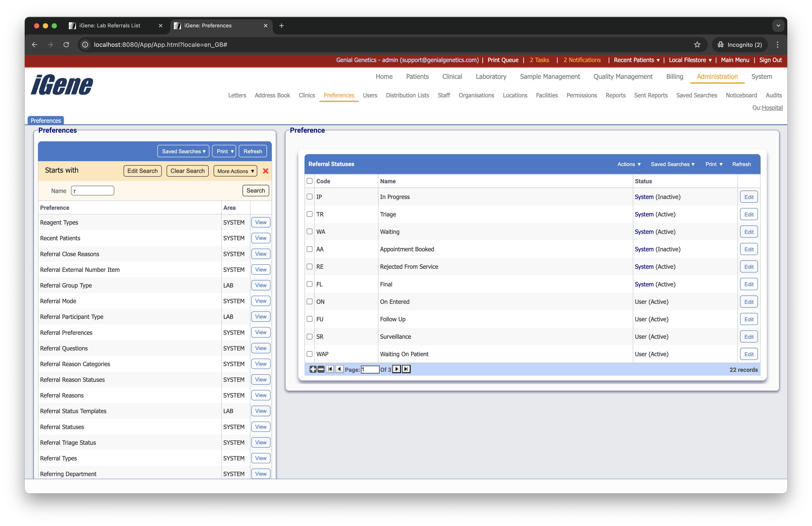Screen dimensions: 812x526
Task: Click the minus icon in the pagination bar
Action: tap(321, 369)
